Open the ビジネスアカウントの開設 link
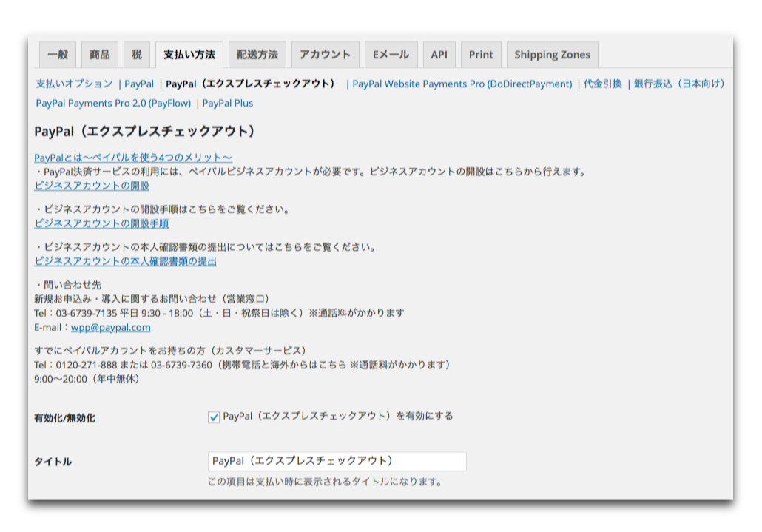The height and width of the screenshot is (532, 762). (x=92, y=186)
